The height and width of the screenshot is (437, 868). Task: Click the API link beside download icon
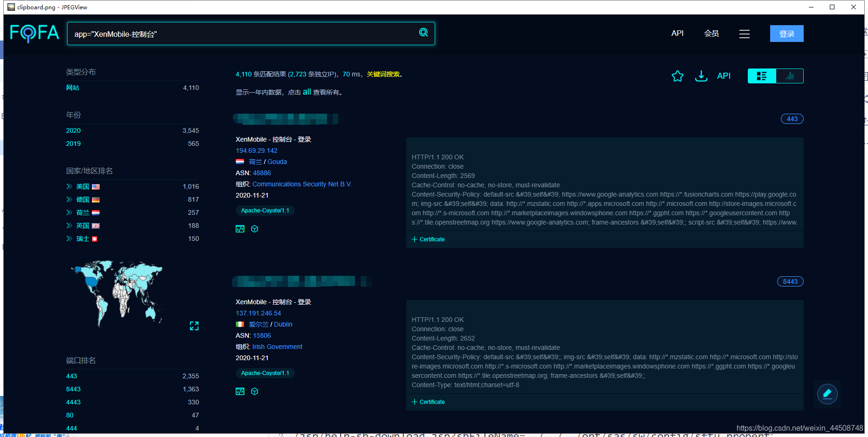pos(724,76)
